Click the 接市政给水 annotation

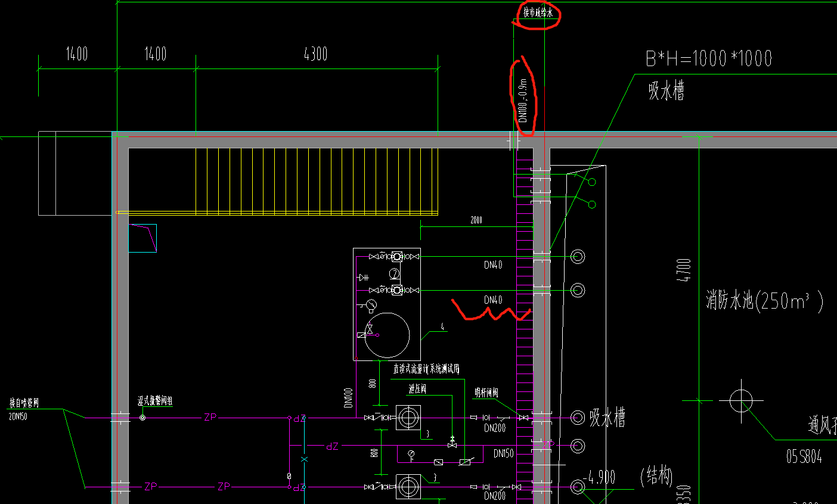point(538,13)
